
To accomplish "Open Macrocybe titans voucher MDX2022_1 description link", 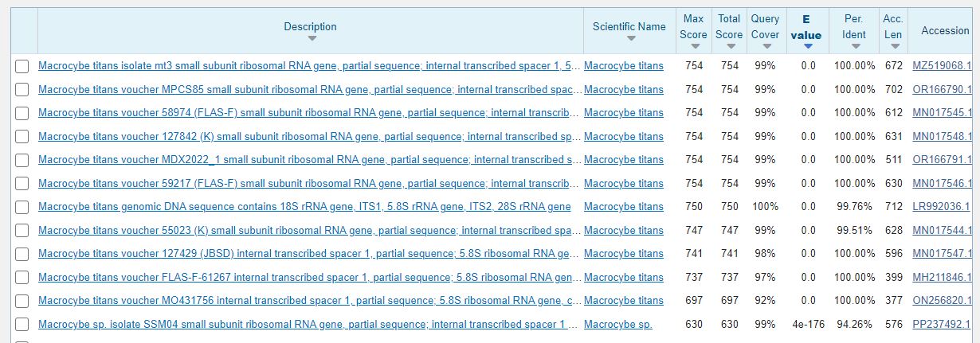I will (x=310, y=160).
